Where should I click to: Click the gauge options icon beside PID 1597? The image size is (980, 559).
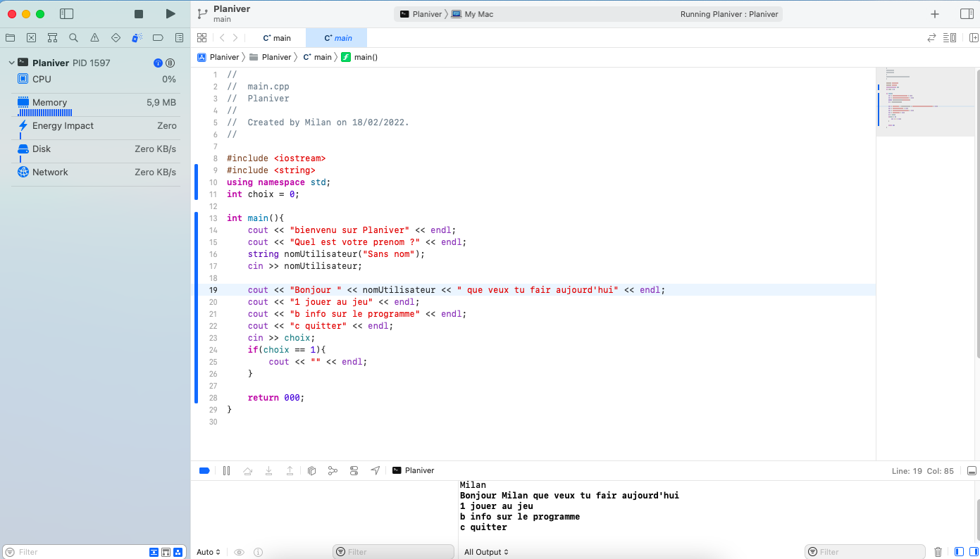[x=170, y=63]
